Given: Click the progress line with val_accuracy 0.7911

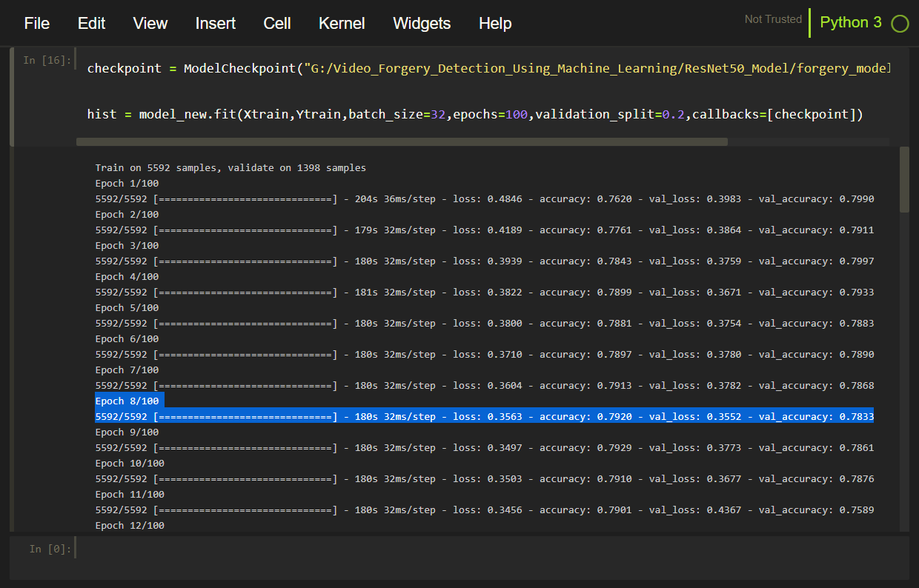Looking at the screenshot, I should (x=485, y=230).
